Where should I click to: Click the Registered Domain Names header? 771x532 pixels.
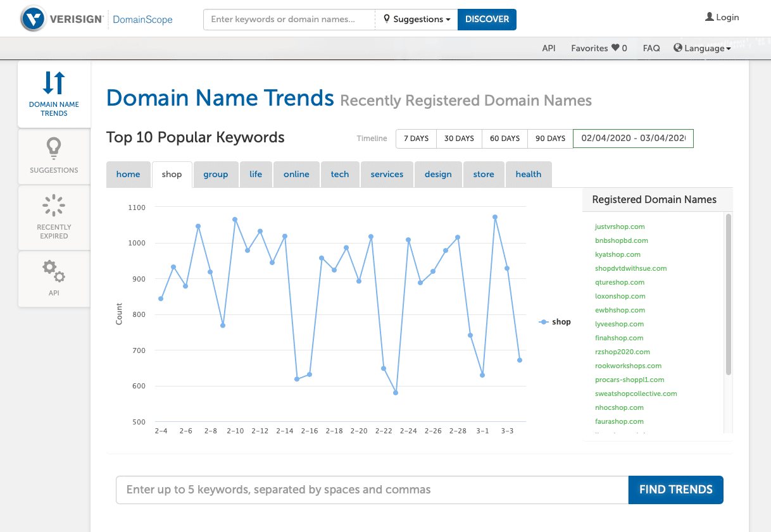click(x=655, y=200)
